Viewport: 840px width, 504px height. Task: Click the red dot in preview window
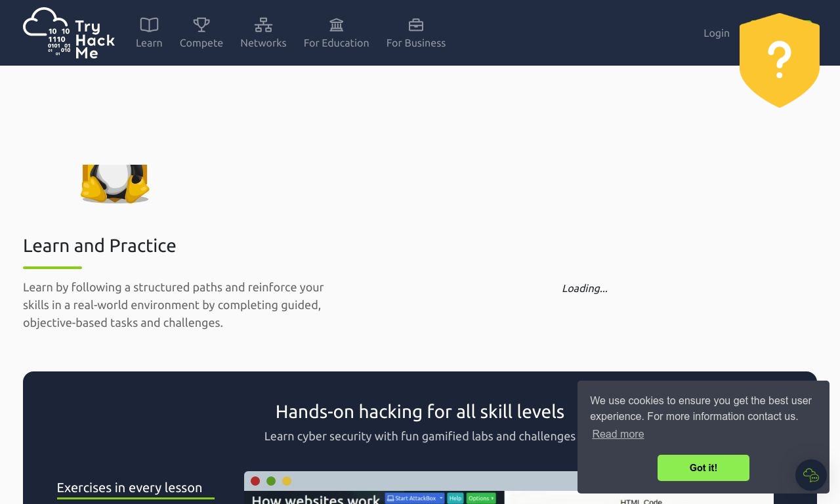tap(255, 481)
